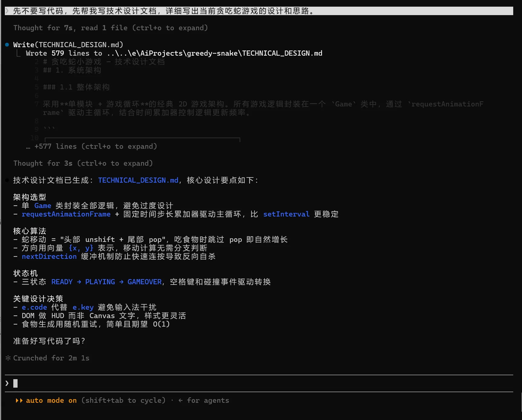This screenshot has width=522, height=420.
Task: Click the dimmed '### 1.1 整体架构' preview line
Action: click(x=76, y=87)
